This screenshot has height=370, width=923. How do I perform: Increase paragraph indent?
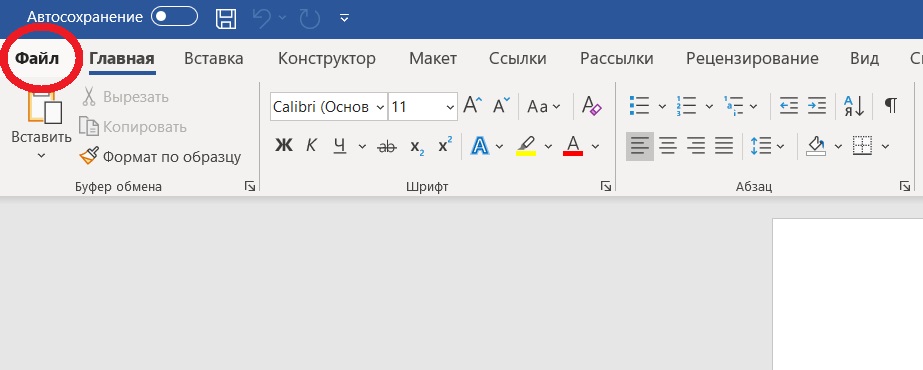point(817,106)
